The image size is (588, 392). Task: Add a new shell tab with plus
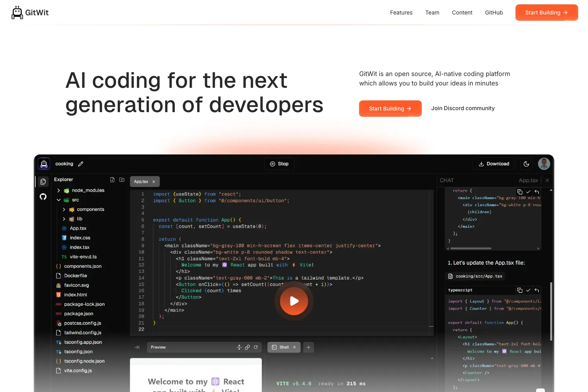click(x=309, y=347)
